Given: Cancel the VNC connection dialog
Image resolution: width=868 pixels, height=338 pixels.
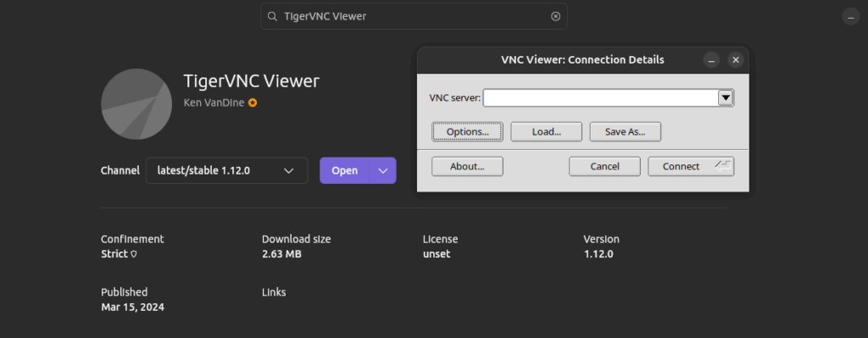Looking at the screenshot, I should [x=604, y=167].
